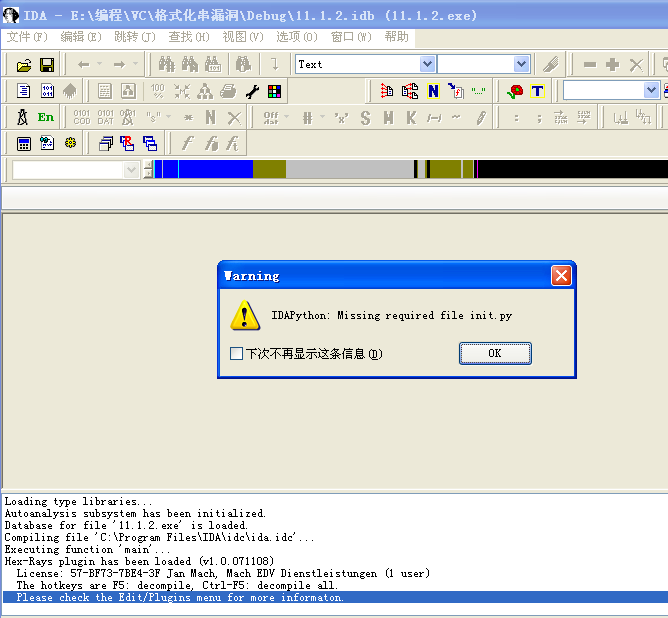
Task: Click the colored grid palette icon
Action: point(274,91)
